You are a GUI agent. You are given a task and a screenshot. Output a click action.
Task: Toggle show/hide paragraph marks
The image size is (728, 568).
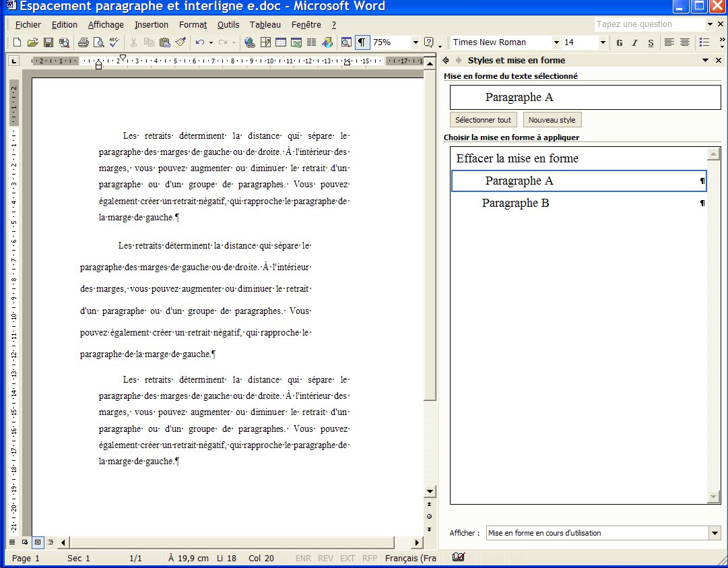(362, 42)
